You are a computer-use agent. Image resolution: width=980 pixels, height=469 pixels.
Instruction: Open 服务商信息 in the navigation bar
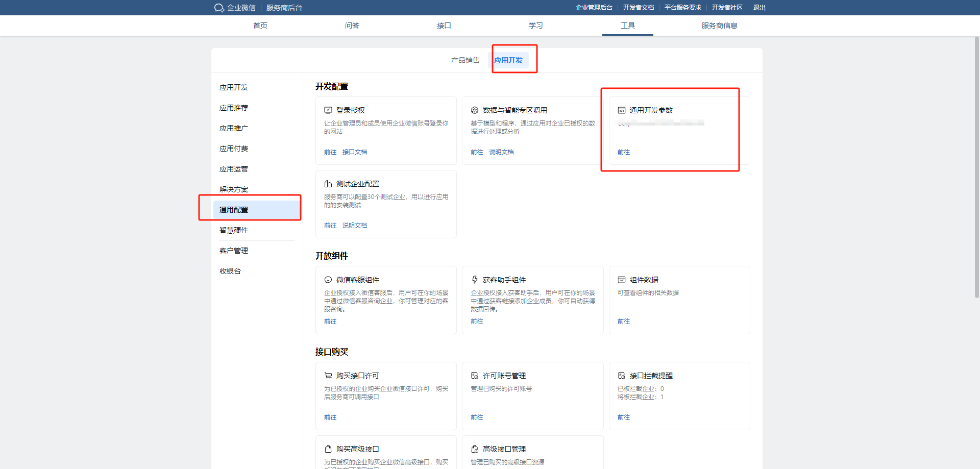pos(719,26)
